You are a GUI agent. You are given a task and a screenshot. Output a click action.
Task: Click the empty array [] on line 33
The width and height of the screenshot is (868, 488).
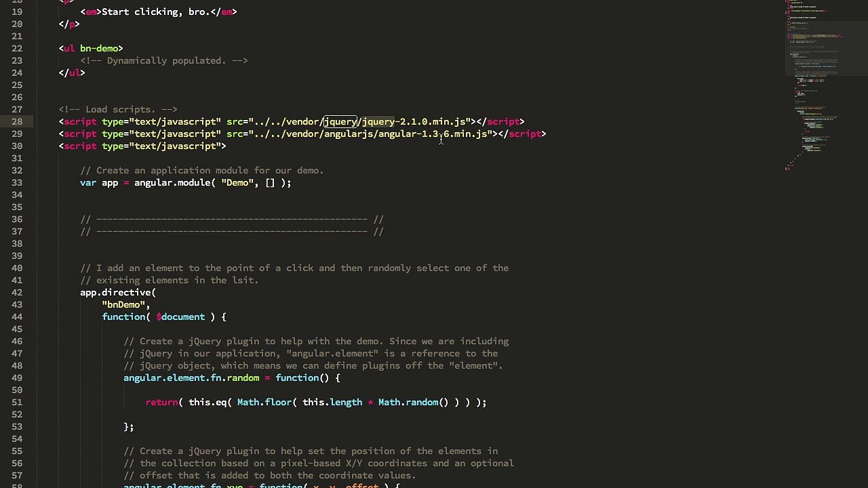270,183
